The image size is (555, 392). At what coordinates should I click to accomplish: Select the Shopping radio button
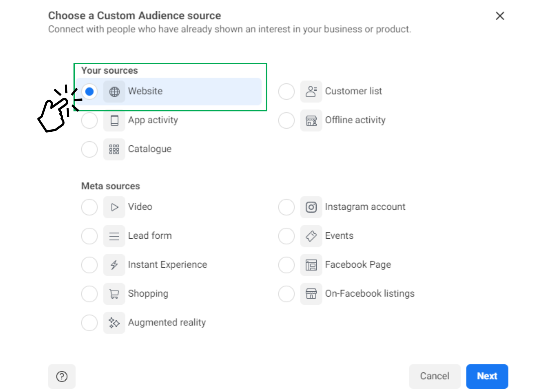click(x=89, y=294)
